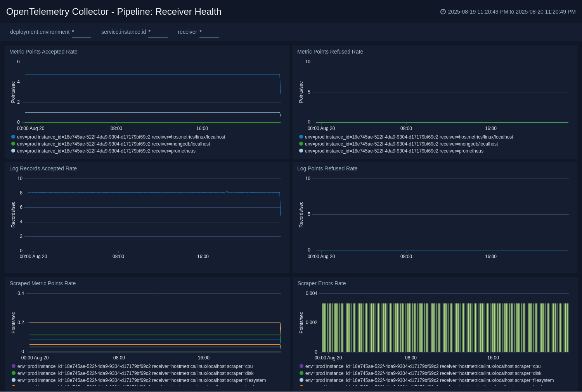Toggle scraper=filesystem swatch in Scraper Errors legend
Screen dimensions: 582x392
pyautogui.click(x=301, y=380)
